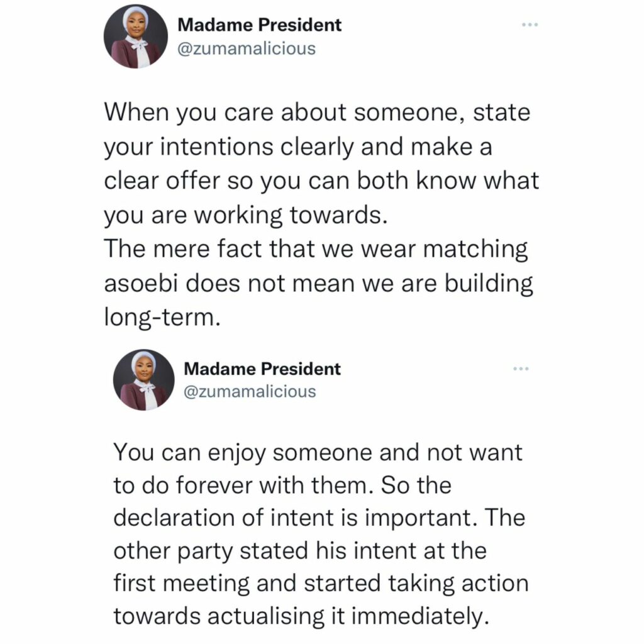The image size is (644, 644).
Task: Visit @zumamalicious handle on the second tweet
Action: tap(250, 391)
